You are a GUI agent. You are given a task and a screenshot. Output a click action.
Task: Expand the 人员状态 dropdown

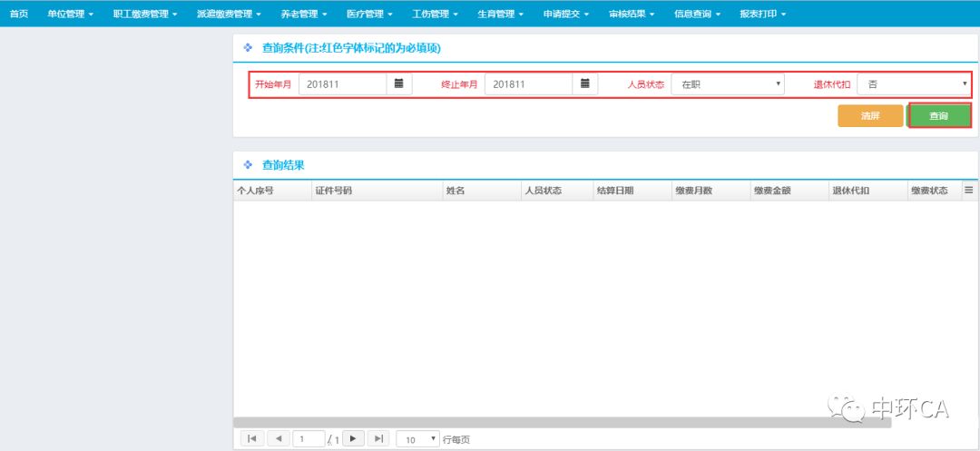[727, 84]
